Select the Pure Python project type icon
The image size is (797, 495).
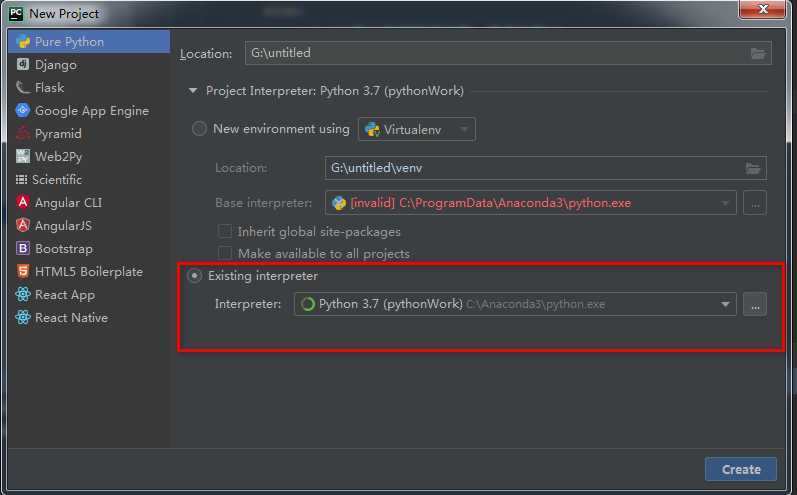23,41
